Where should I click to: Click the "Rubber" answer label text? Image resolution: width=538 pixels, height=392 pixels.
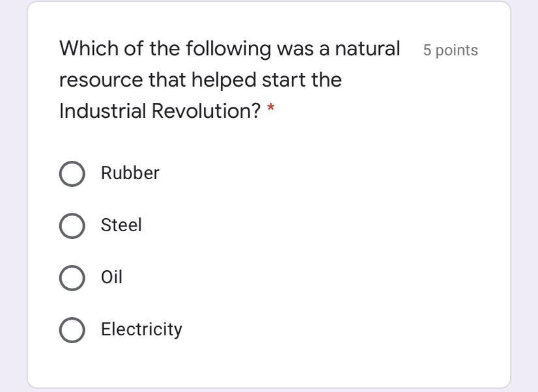click(130, 173)
